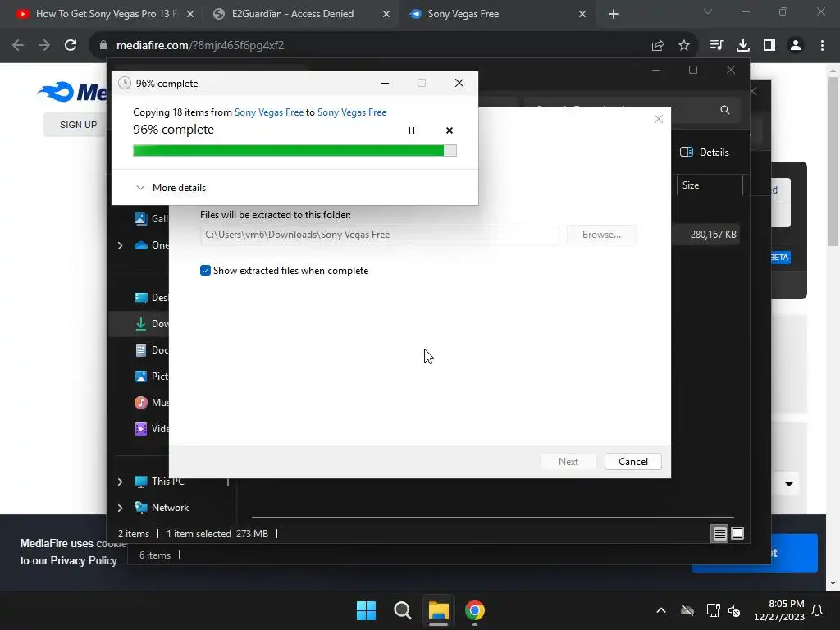Image resolution: width=840 pixels, height=630 pixels.
Task: Share this page icon in address bar
Action: click(658, 46)
